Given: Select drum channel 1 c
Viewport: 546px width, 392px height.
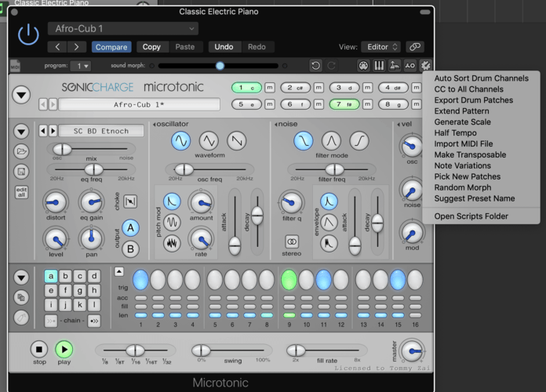Looking at the screenshot, I should tap(246, 88).
